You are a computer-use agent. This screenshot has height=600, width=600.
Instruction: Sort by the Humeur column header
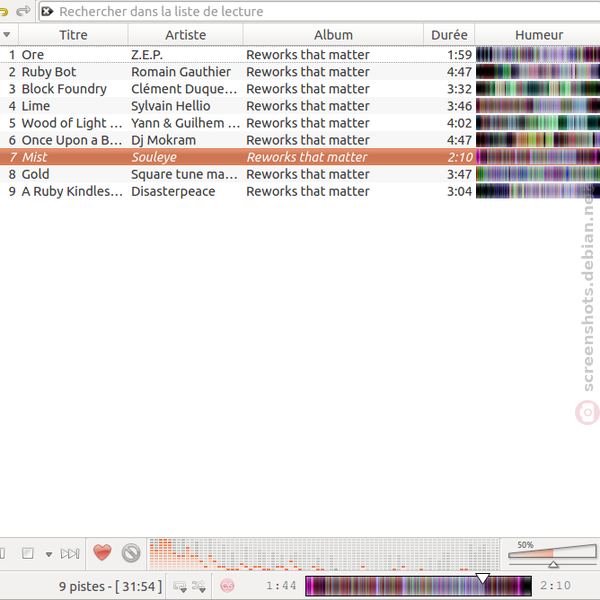(539, 35)
